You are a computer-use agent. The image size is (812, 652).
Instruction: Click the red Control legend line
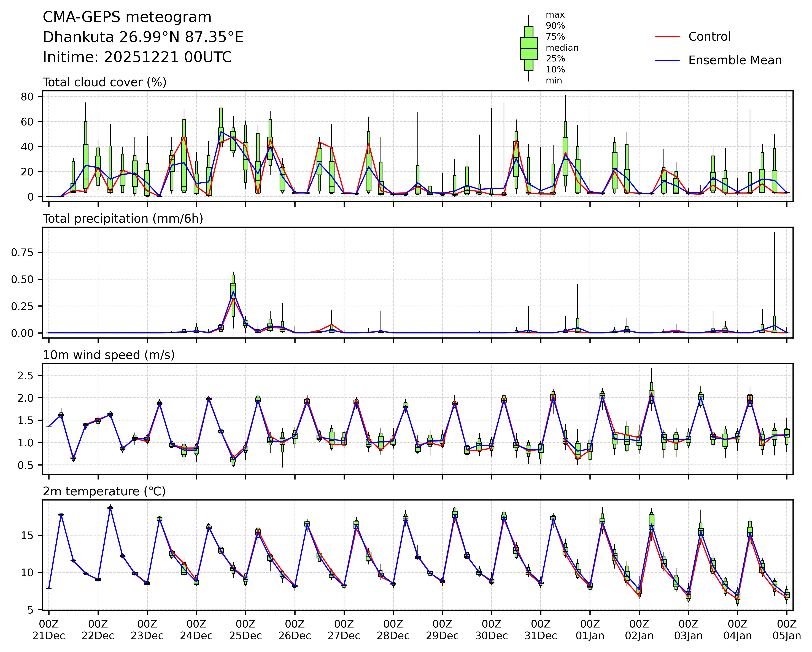[x=667, y=37]
